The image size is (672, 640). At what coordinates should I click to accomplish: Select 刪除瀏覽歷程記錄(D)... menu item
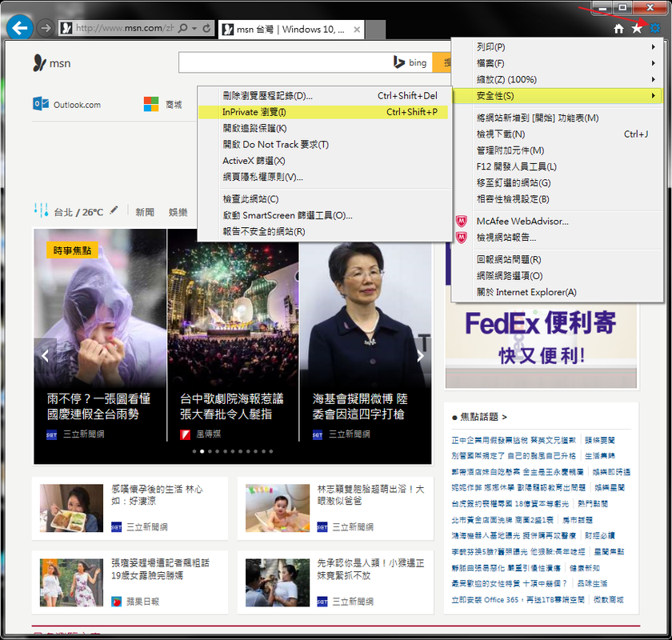(324, 95)
